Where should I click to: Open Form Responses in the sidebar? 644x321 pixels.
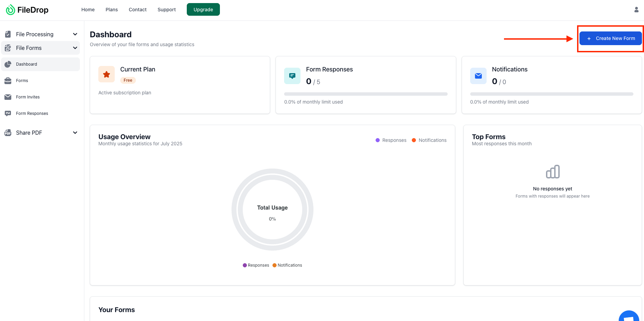point(41,113)
